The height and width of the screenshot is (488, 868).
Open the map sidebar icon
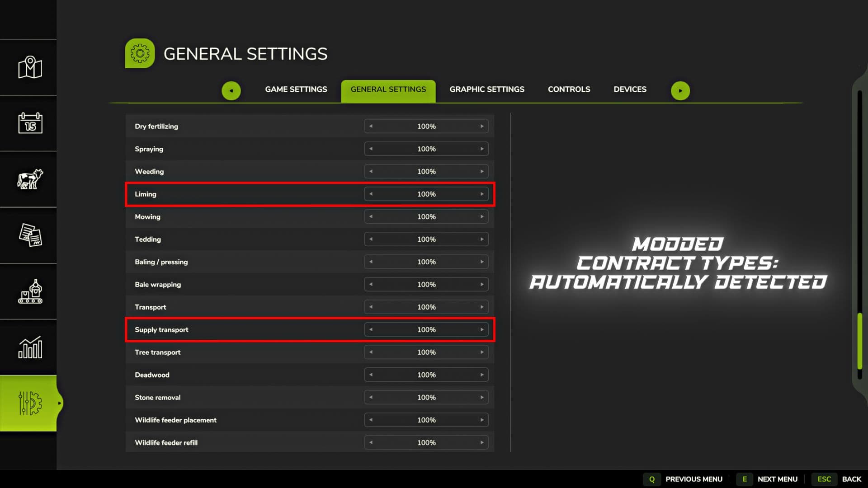[x=30, y=67]
